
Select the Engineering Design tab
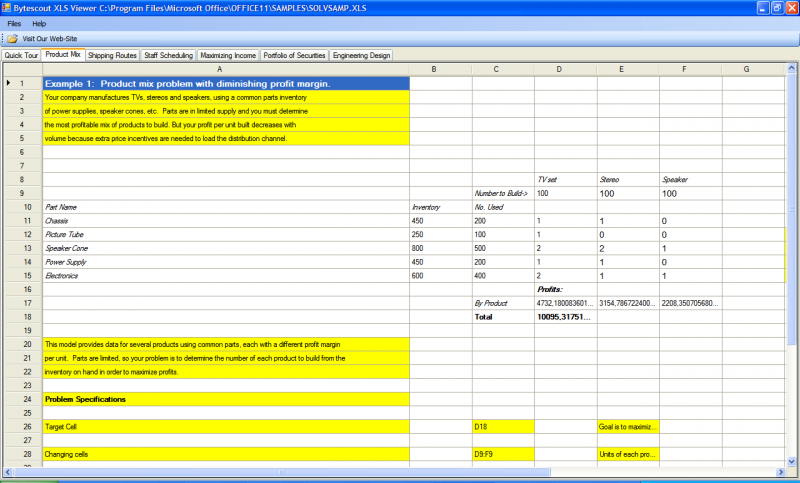pos(361,56)
